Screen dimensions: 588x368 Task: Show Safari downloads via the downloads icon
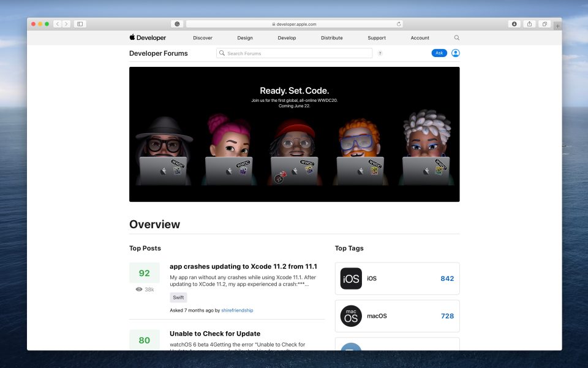pos(514,23)
